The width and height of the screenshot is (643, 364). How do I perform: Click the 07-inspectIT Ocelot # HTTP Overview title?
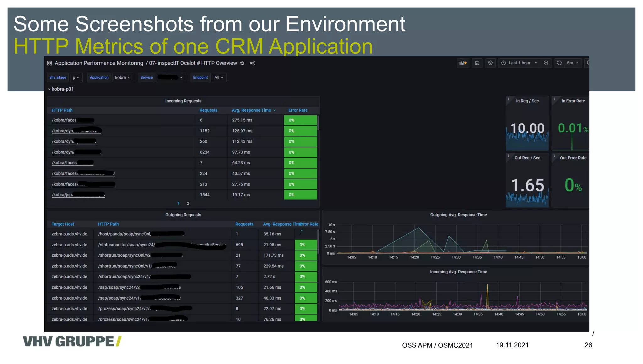(193, 63)
